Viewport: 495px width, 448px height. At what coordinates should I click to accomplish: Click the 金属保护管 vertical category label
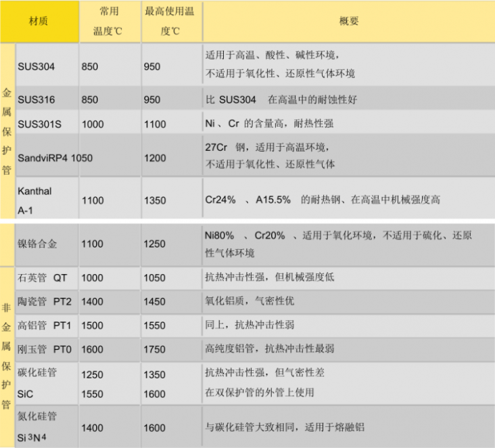[7, 131]
